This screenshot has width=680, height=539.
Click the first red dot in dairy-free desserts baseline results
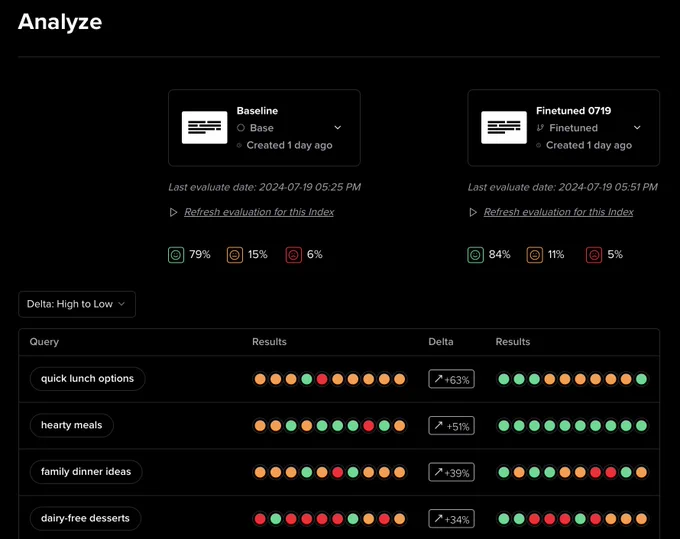pyautogui.click(x=260, y=519)
